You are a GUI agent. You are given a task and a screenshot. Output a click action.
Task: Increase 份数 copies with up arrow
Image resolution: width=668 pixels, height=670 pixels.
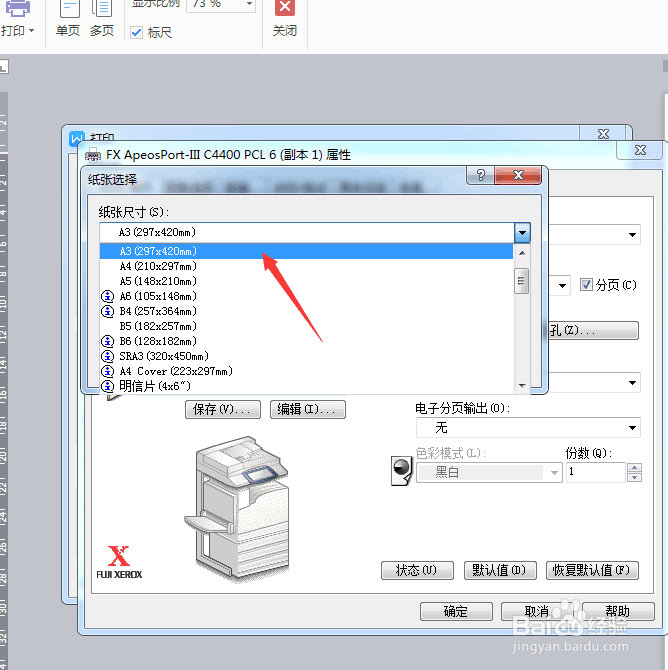(634, 467)
